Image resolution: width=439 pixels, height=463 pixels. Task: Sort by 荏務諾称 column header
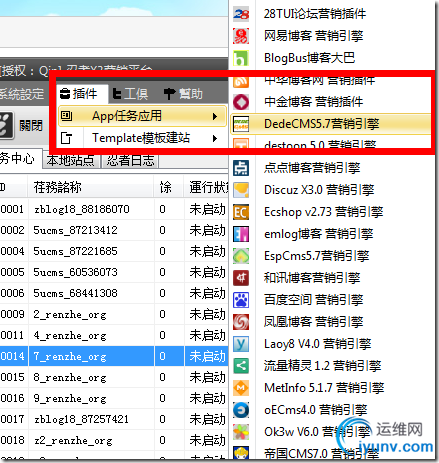click(x=91, y=187)
